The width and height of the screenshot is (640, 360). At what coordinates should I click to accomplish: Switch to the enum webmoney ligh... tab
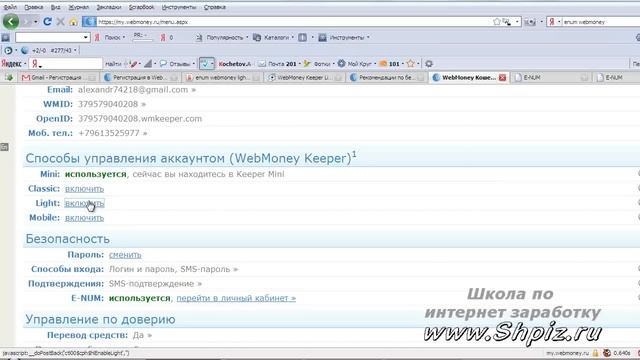point(223,77)
